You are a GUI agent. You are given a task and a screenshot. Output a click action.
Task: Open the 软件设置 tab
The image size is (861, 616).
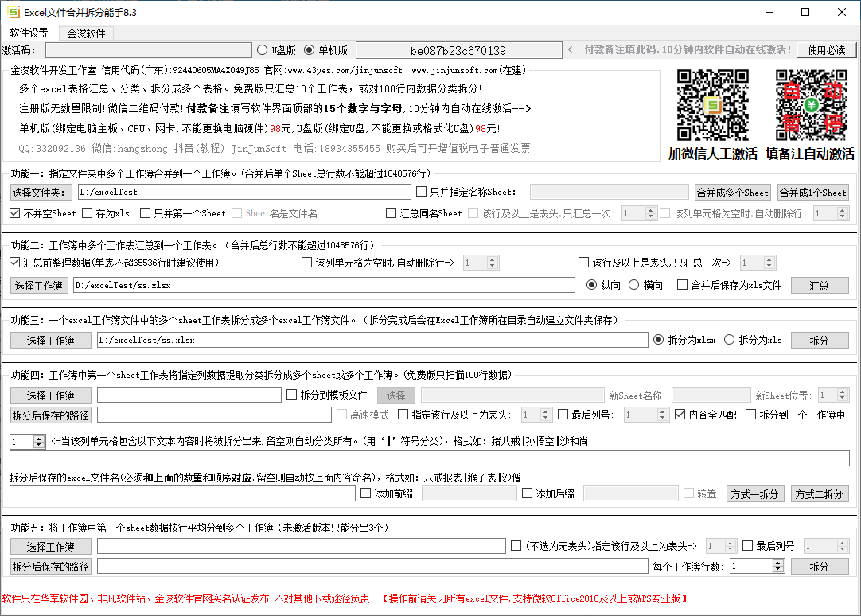pos(29,33)
